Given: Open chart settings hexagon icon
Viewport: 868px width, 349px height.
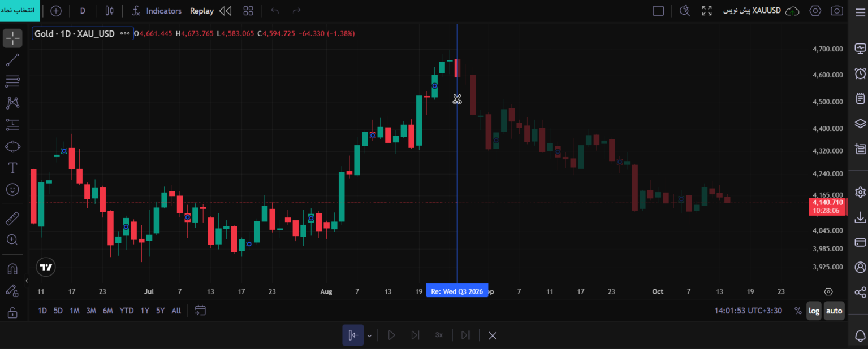Looking at the screenshot, I should 815,11.
